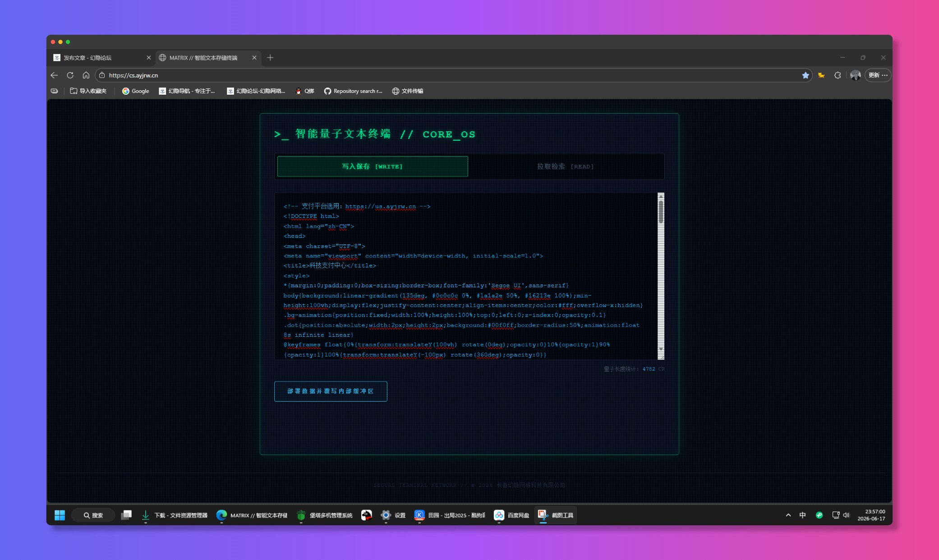939x560 pixels.
Task: Open the volume speaker tray icon
Action: click(846, 515)
